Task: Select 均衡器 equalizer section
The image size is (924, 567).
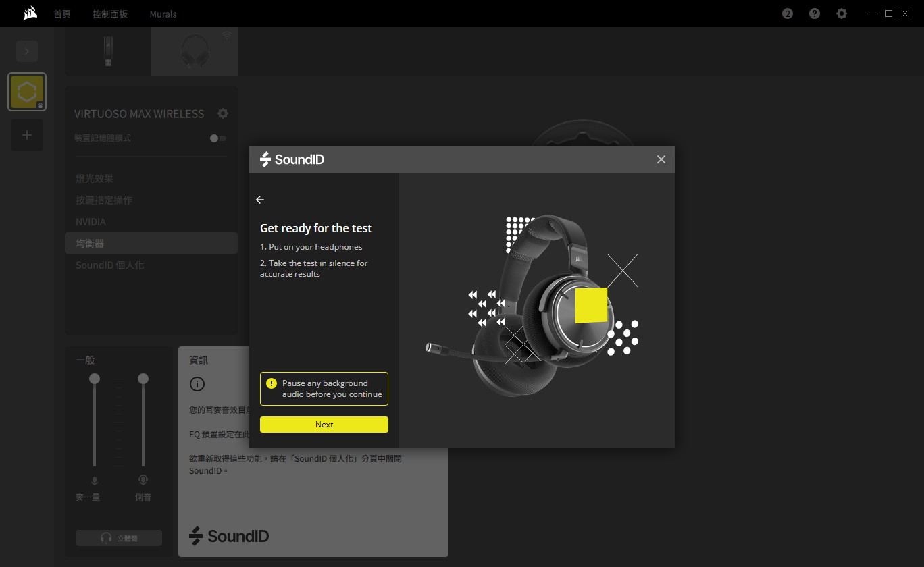Action: pos(151,243)
